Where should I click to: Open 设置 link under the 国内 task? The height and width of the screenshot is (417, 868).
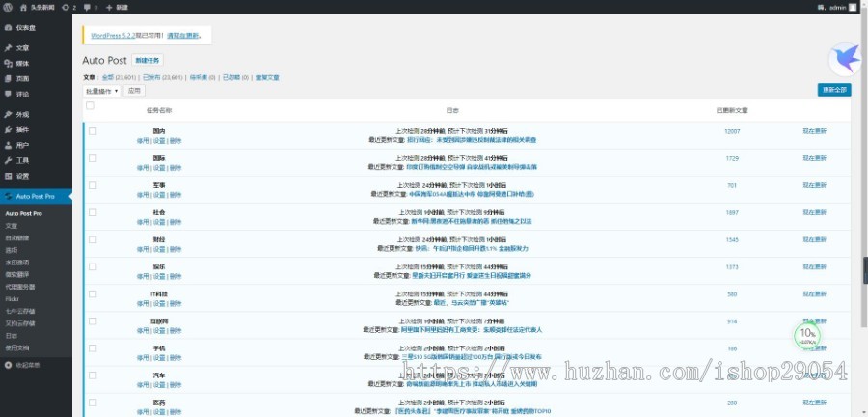pos(159,141)
